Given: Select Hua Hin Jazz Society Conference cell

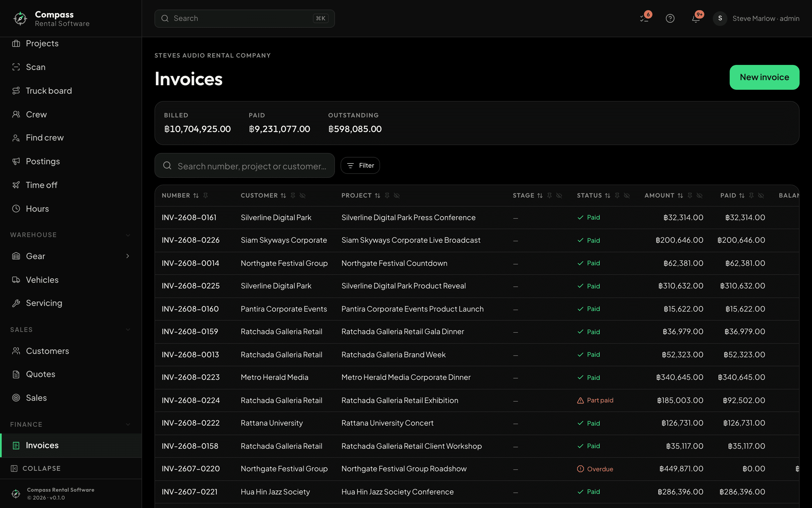Looking at the screenshot, I should pos(398,492).
